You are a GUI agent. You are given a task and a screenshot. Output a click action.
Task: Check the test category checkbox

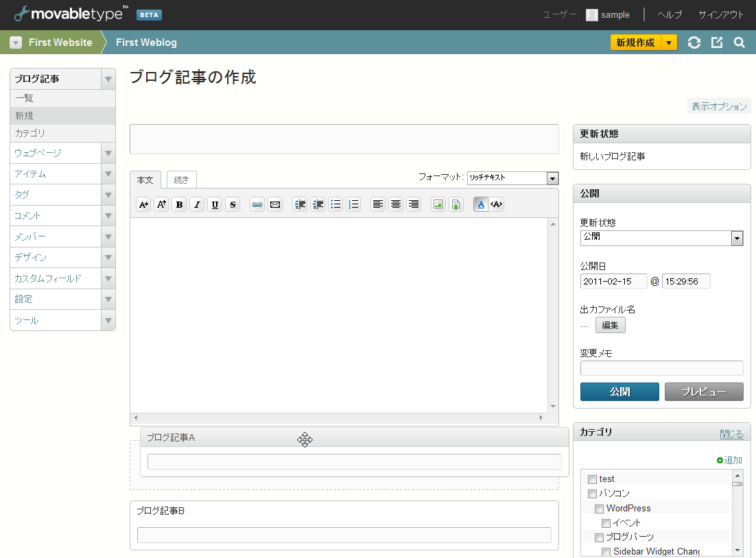[593, 479]
